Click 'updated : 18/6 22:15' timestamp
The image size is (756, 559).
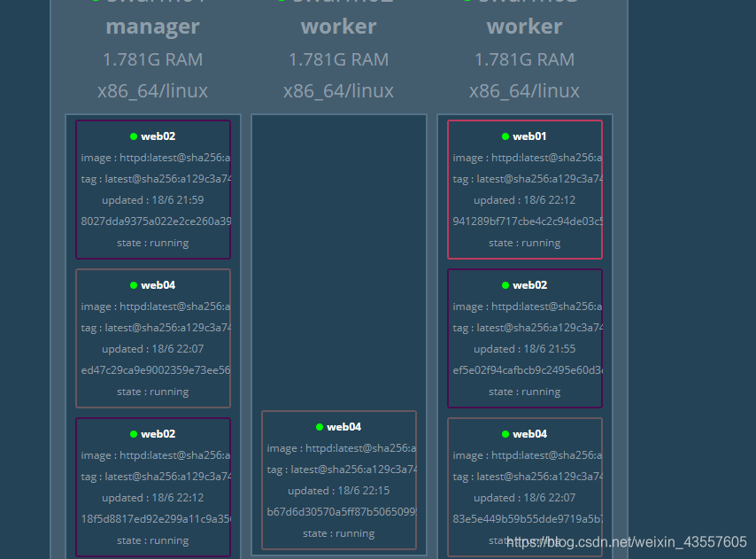click(338, 491)
